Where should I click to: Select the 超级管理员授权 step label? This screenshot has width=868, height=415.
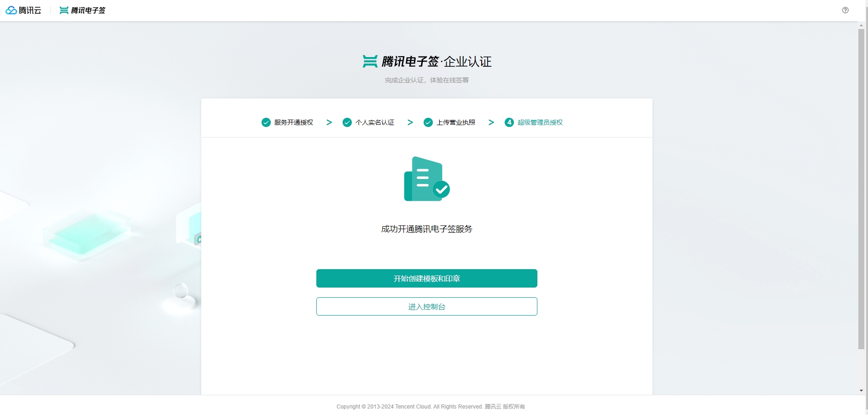coord(540,122)
